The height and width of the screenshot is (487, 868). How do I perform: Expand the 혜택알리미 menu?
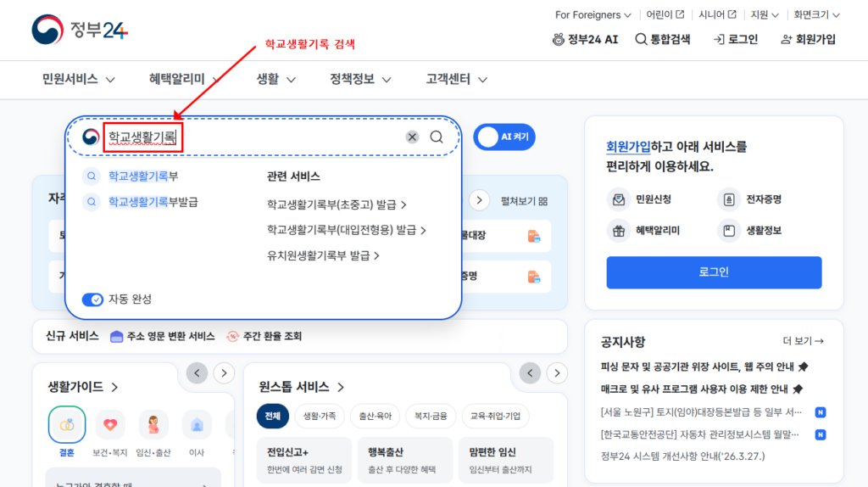pyautogui.click(x=185, y=79)
